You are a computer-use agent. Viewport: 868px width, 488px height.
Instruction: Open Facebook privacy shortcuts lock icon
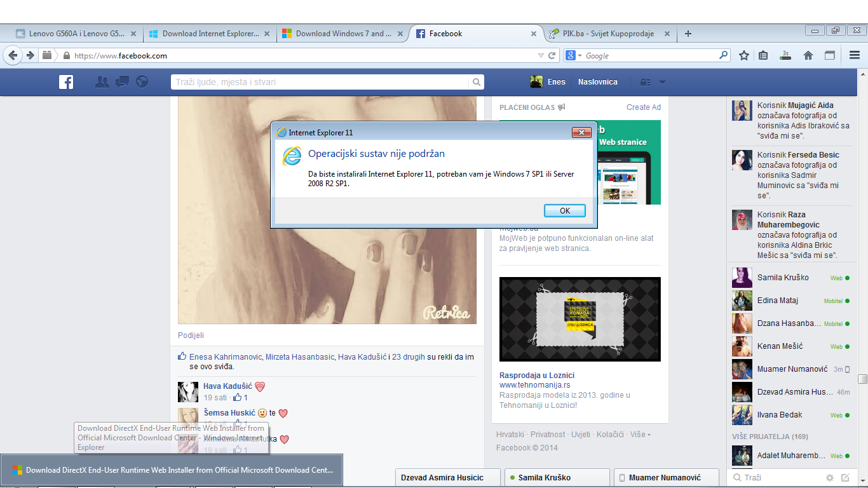pos(645,82)
